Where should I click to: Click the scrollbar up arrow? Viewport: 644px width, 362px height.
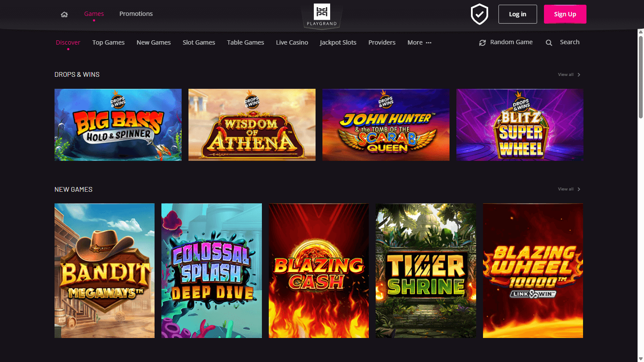click(640, 30)
